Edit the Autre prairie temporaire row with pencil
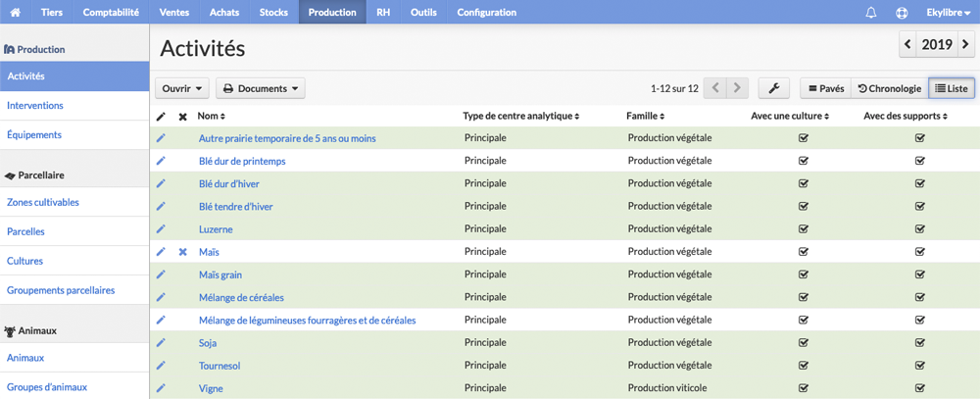Image resolution: width=980 pixels, height=399 pixels. tap(161, 138)
